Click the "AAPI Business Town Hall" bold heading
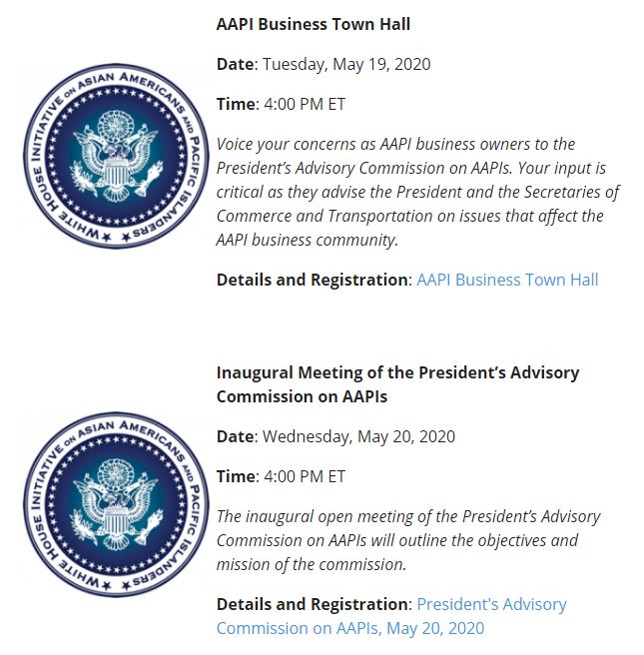The height and width of the screenshot is (655, 644). [x=314, y=24]
